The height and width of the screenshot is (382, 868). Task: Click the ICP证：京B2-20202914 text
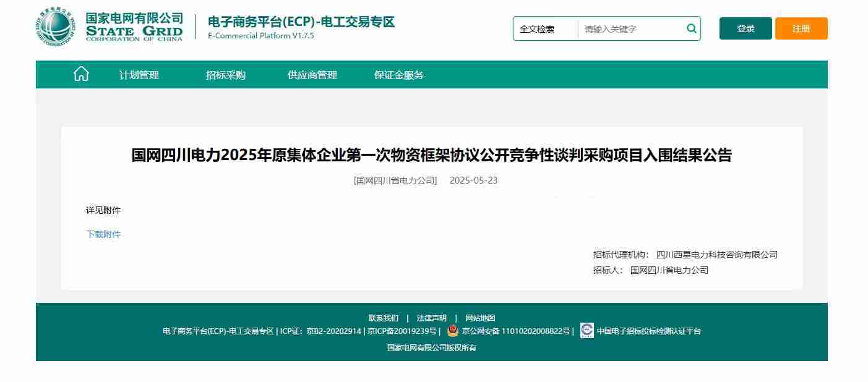[x=320, y=331]
